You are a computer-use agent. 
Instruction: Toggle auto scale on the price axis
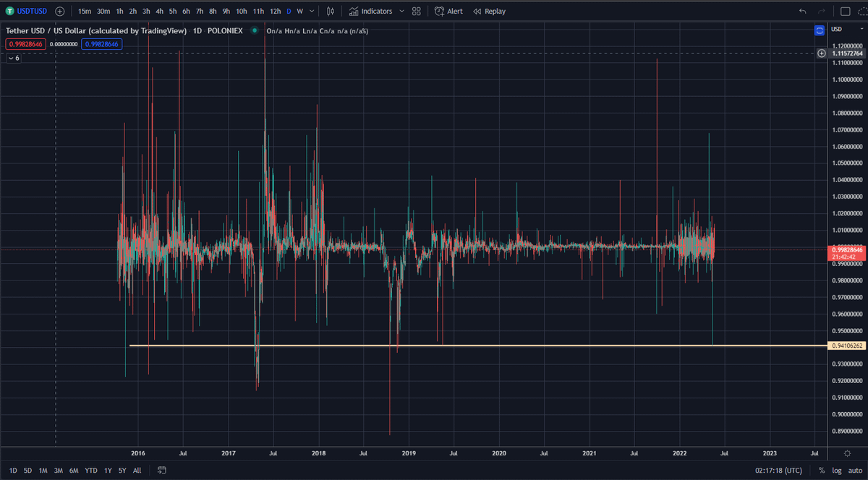point(855,471)
